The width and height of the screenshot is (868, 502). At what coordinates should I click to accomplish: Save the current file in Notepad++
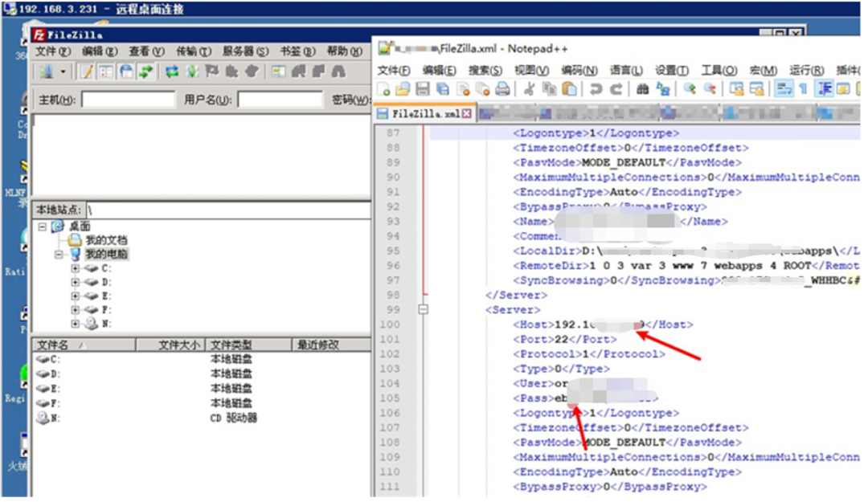point(423,88)
